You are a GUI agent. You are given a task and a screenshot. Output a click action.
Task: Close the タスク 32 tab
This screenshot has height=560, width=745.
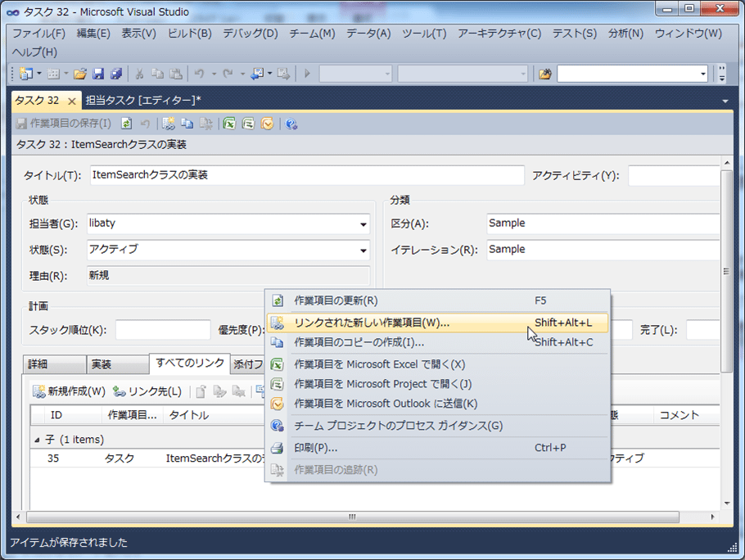(72, 102)
